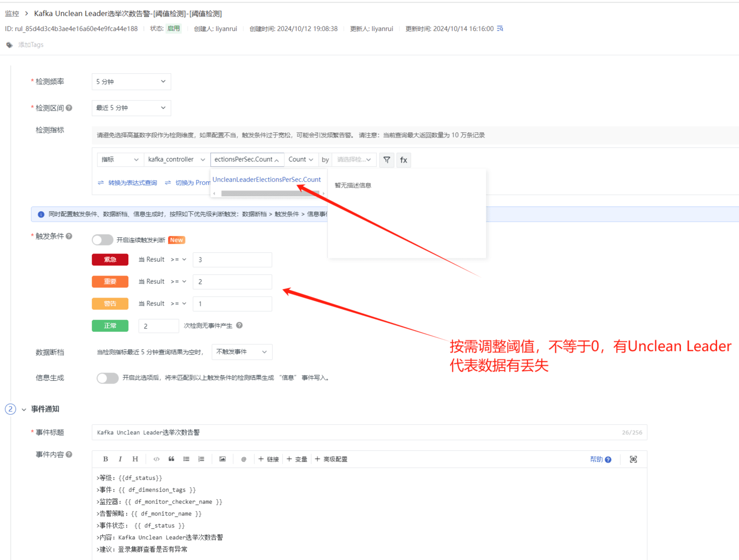
Task: Click the fullscreen editor icon
Action: coord(633,459)
